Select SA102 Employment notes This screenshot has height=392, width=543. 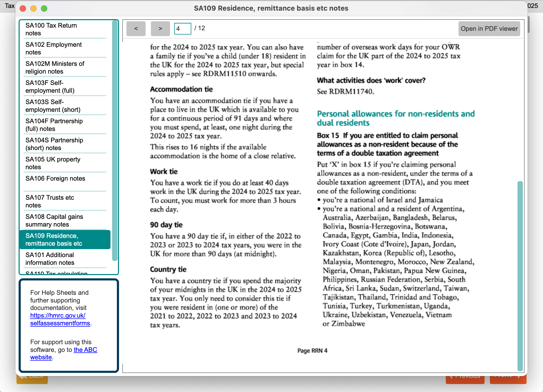(65, 48)
